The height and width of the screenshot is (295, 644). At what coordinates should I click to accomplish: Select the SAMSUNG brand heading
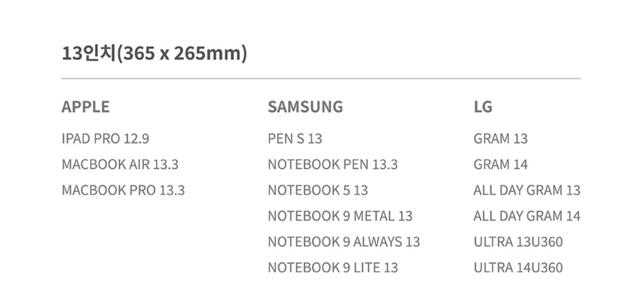(x=305, y=107)
